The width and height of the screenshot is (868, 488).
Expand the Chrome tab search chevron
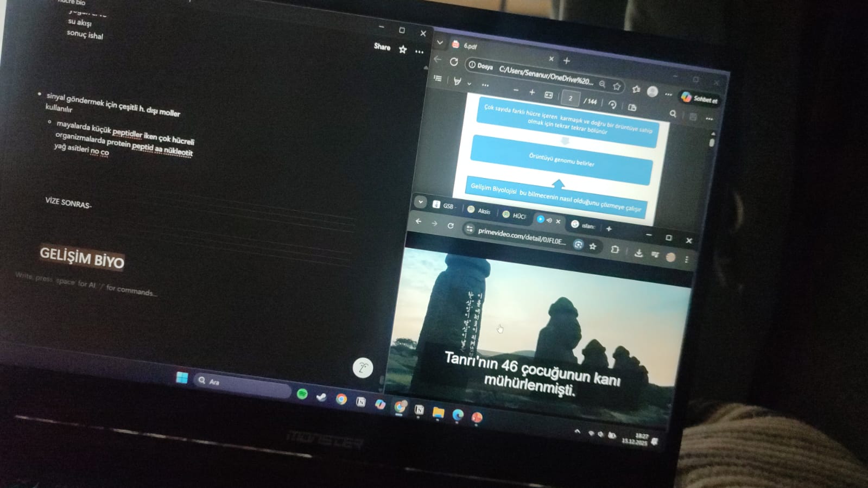tap(421, 202)
